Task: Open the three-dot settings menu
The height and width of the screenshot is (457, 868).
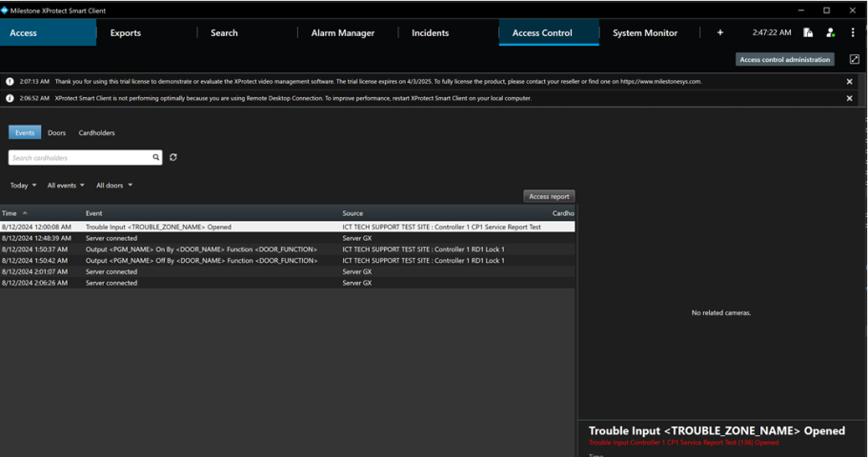Action: [x=853, y=32]
